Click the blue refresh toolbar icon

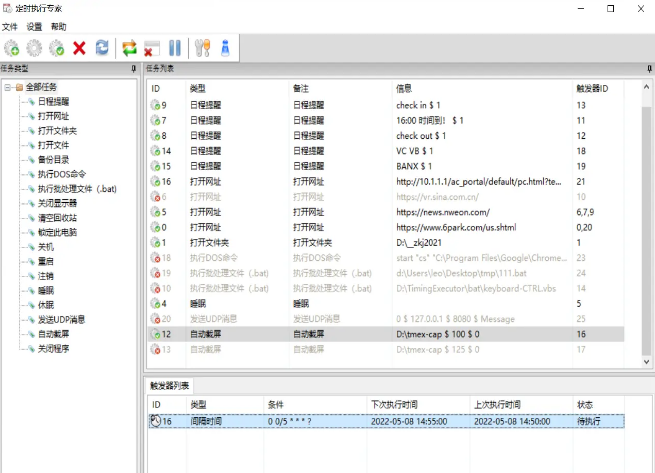pos(102,47)
